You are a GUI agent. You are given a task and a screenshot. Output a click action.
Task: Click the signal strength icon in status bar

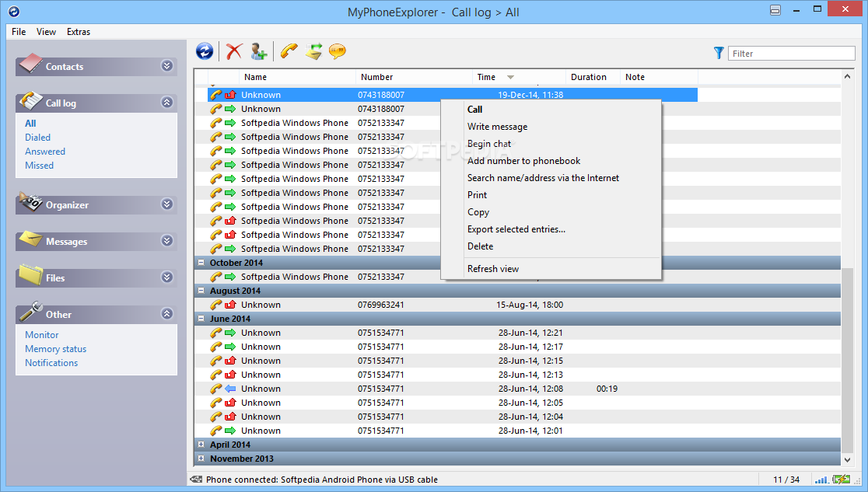821,480
